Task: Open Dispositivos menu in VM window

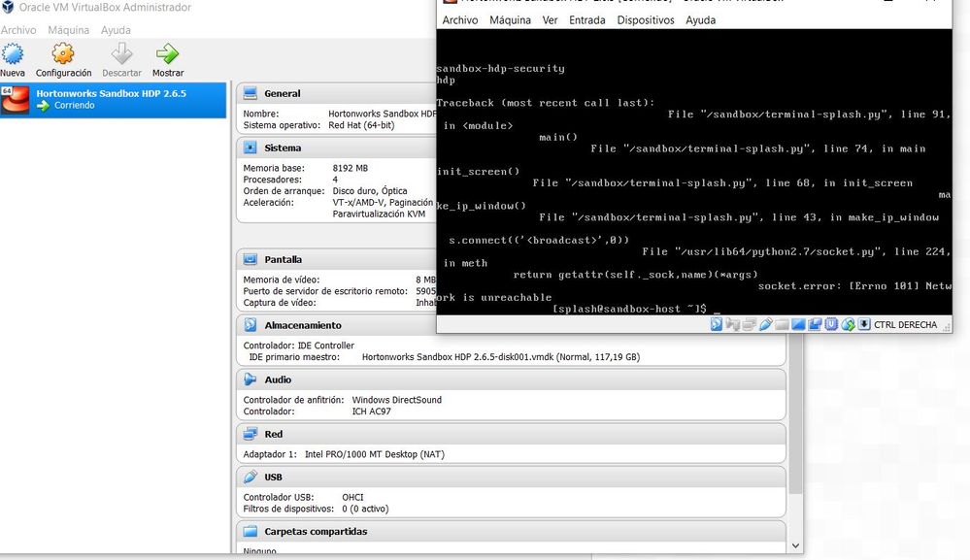Action: tap(646, 19)
